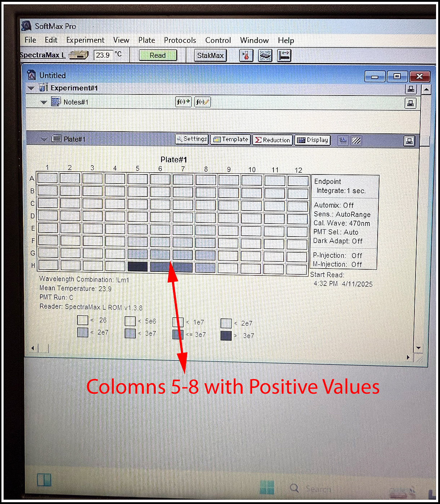This screenshot has height=504, width=440.
Task: Open the File menu
Action: click(x=30, y=40)
